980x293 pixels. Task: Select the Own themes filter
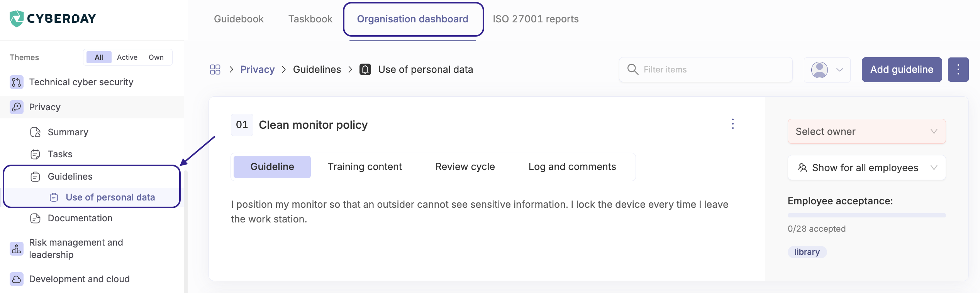[x=156, y=57]
